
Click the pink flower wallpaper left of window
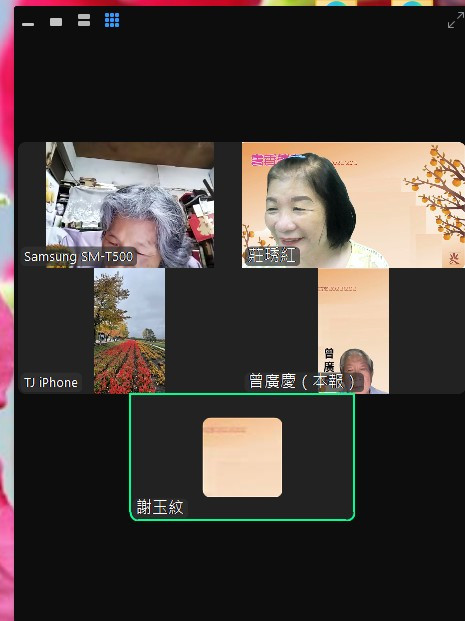(6, 317)
